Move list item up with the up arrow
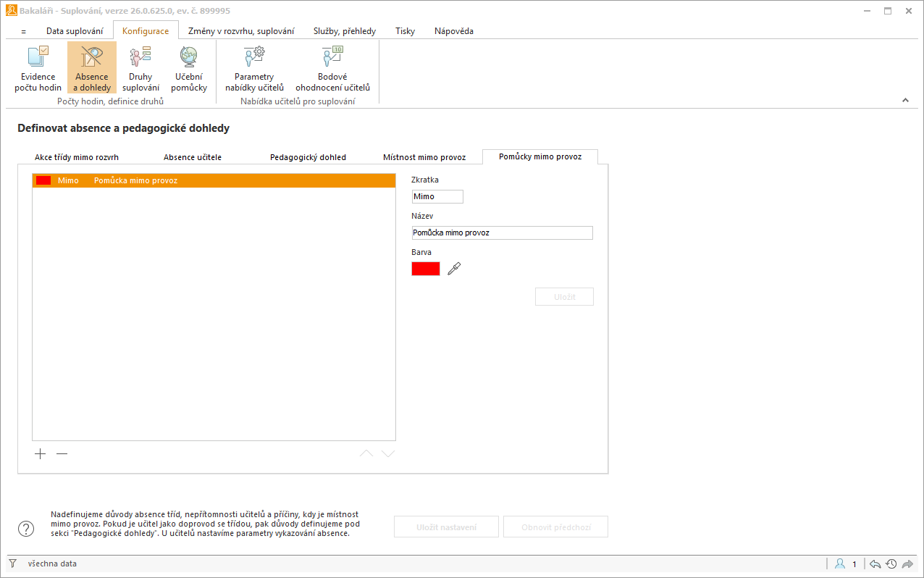The image size is (924, 578). (x=366, y=453)
